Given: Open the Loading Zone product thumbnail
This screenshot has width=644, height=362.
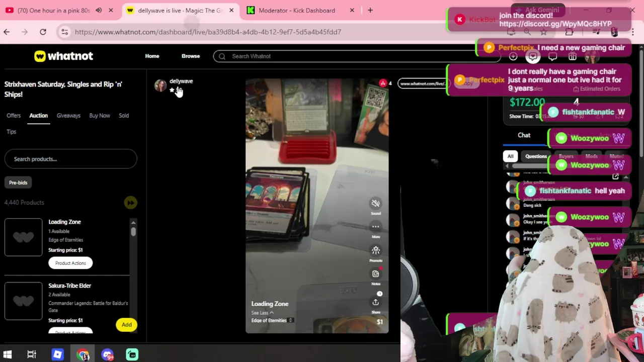Looking at the screenshot, I should coord(23,237).
